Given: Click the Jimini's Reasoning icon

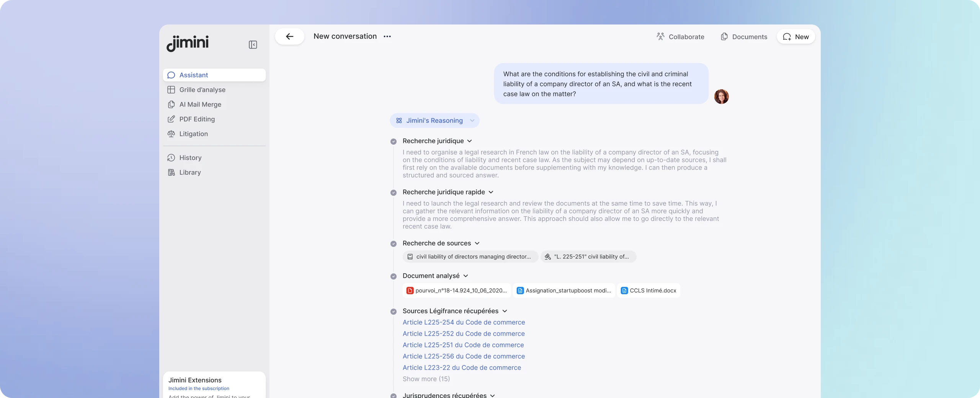Looking at the screenshot, I should (399, 121).
